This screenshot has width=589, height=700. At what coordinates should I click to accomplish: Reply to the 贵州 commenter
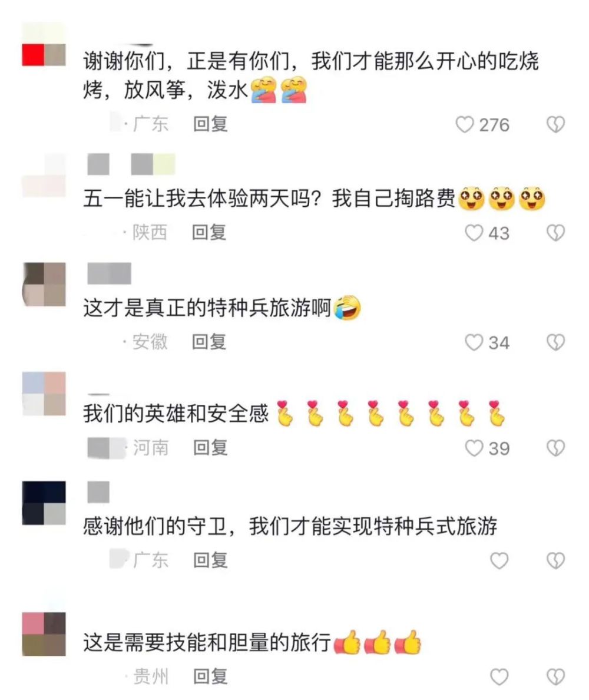[210, 676]
